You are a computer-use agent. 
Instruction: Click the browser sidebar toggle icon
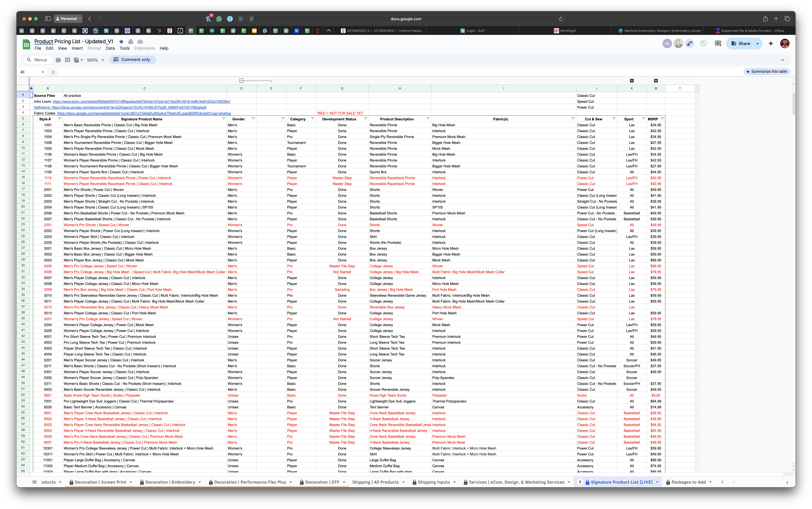48,19
